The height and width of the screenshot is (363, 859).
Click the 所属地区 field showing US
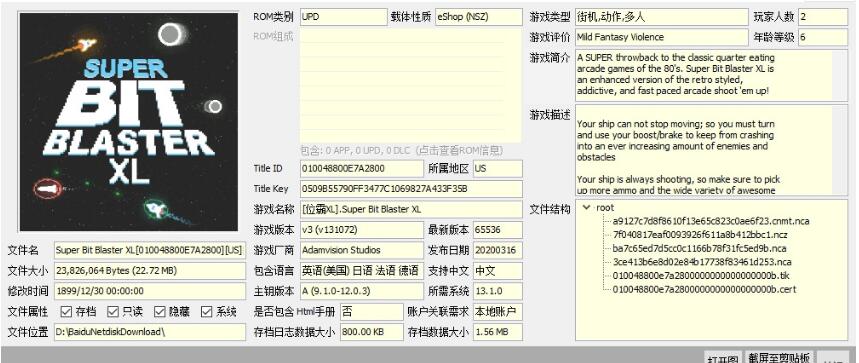click(x=498, y=169)
